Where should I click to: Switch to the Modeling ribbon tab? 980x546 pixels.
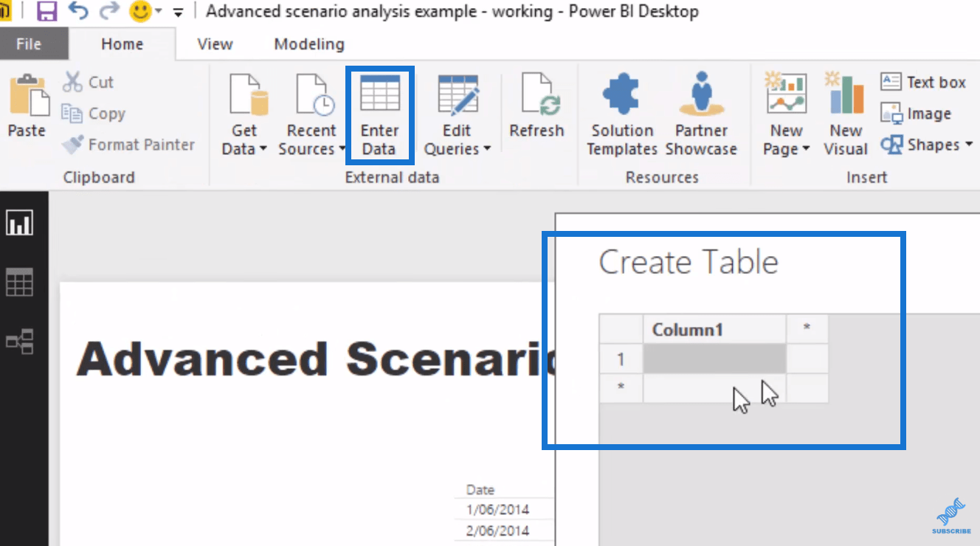click(x=309, y=44)
